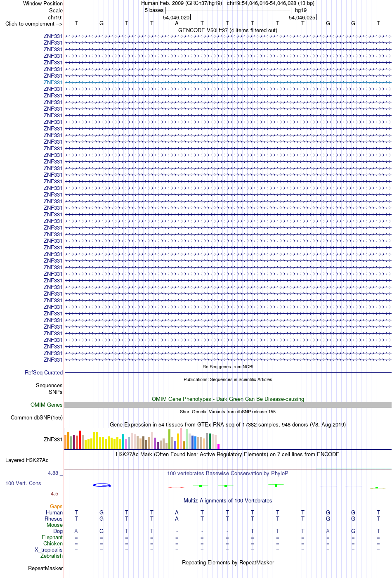The height and width of the screenshot is (578, 392).
Task: Click the magenta last GTEx expression bar
Action: (x=219, y=446)
